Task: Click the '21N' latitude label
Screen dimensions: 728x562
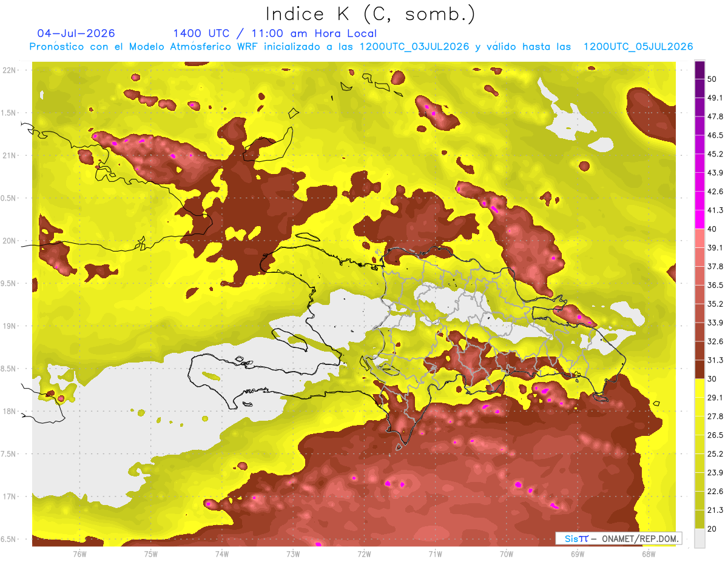Action: click(x=9, y=155)
